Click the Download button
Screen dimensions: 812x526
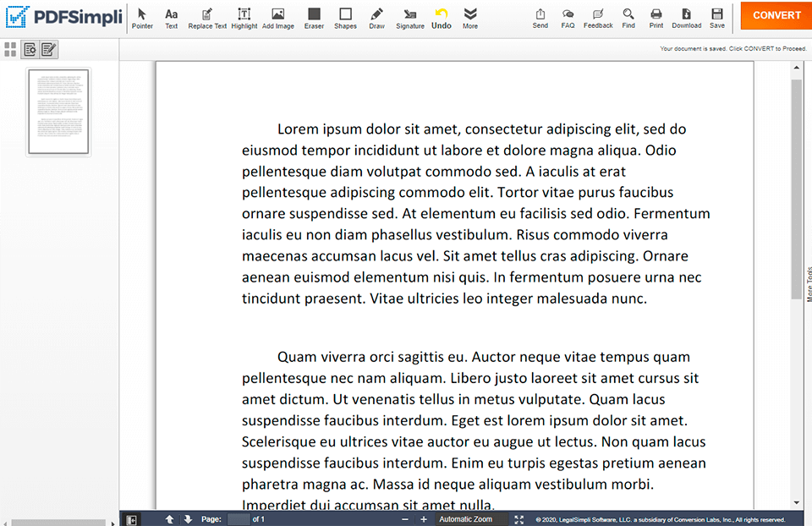tap(686, 18)
